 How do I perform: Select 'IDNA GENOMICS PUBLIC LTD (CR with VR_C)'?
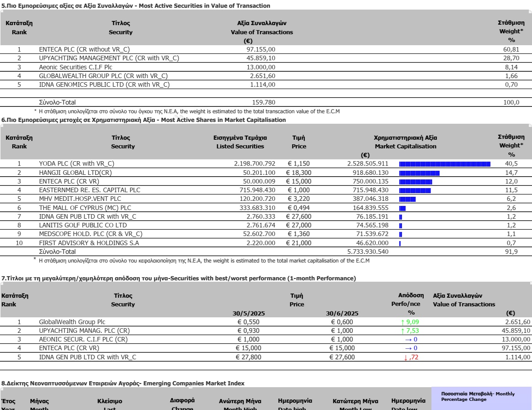[x=104, y=85]
